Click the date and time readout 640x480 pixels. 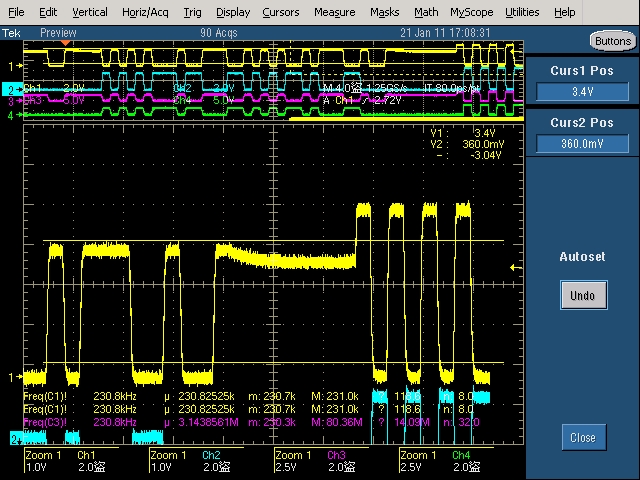445,33
